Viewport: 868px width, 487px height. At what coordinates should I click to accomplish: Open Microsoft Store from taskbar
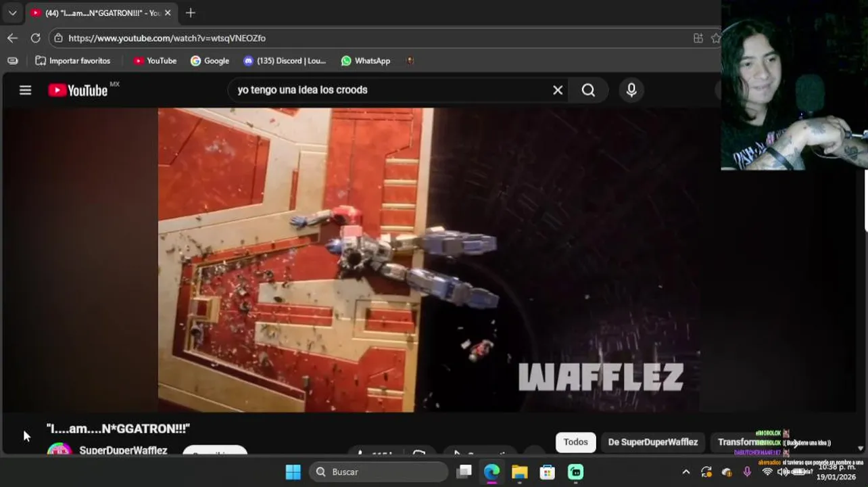(x=547, y=472)
